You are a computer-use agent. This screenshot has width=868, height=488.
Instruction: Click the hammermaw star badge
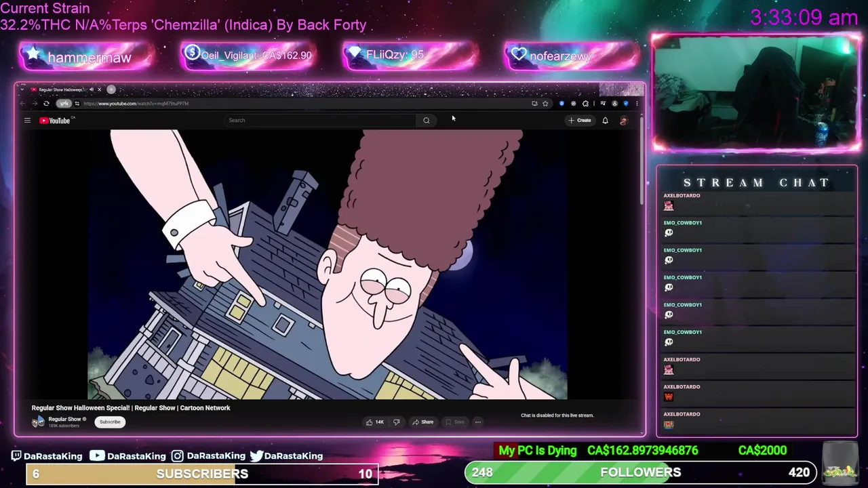coord(87,57)
